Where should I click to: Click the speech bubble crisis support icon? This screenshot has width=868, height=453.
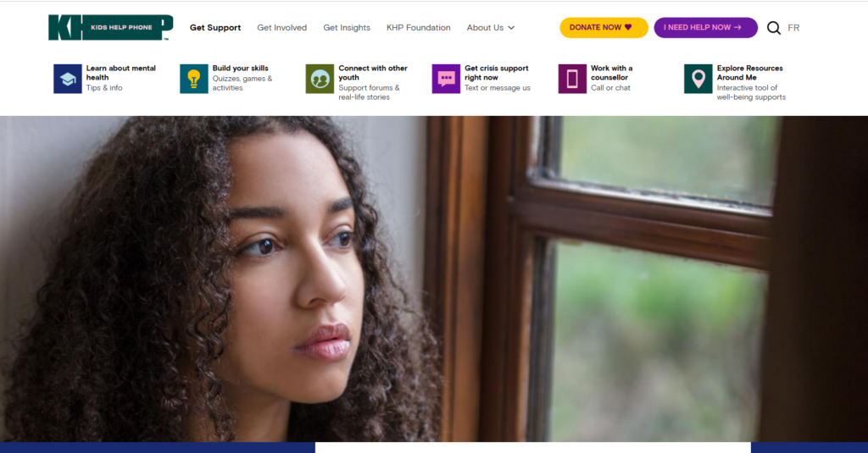pyautogui.click(x=446, y=79)
